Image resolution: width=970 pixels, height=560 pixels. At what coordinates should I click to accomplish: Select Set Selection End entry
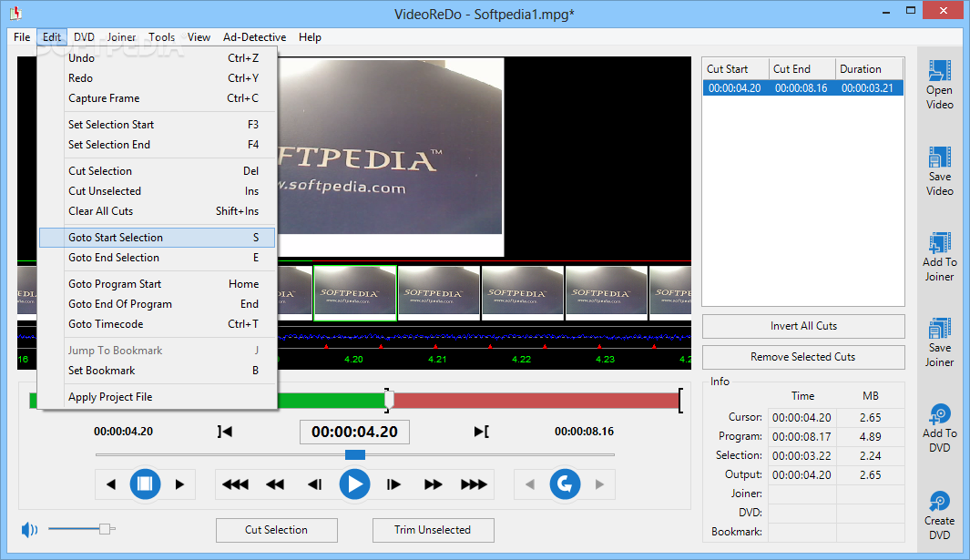158,144
